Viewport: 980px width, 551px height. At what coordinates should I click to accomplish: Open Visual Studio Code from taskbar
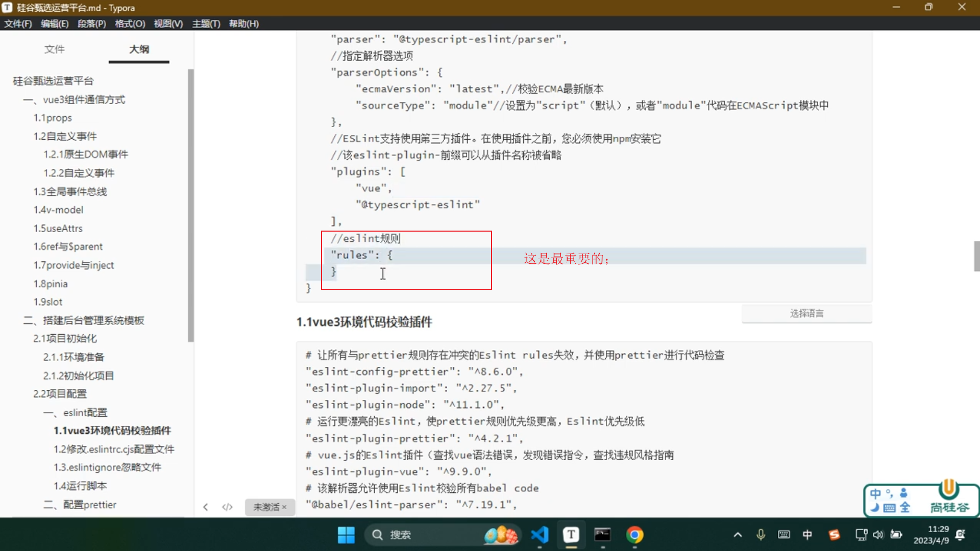point(540,535)
